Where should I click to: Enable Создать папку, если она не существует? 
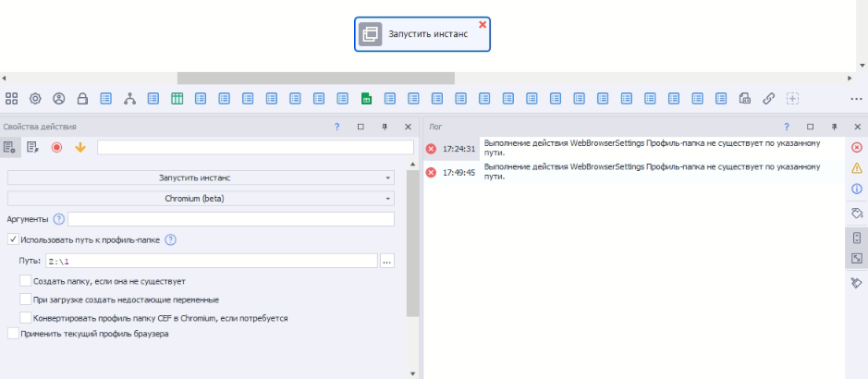[x=26, y=280]
